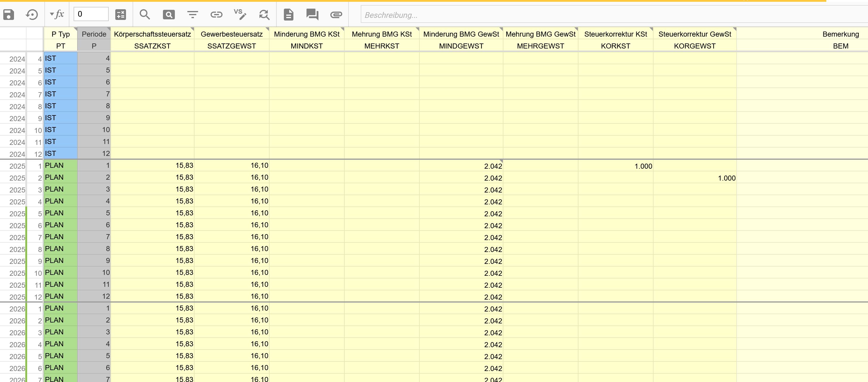Viewport: 868px width, 382px height.
Task: Click the blue IST cell in 2024 row 12
Action: (61, 154)
